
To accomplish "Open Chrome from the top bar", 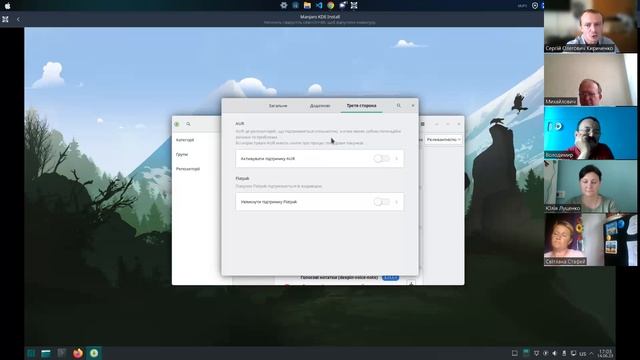I will pyautogui.click(x=331, y=5).
